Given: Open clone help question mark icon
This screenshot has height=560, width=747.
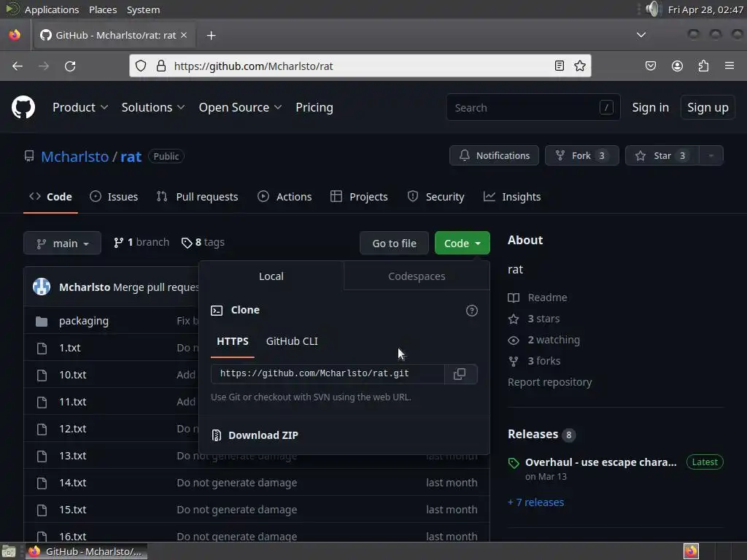Looking at the screenshot, I should (x=472, y=311).
